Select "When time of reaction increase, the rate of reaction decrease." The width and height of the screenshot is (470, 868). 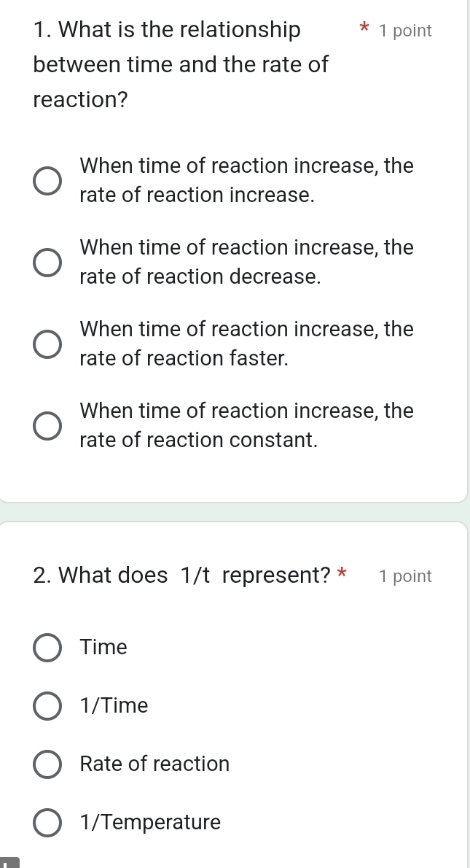[x=46, y=262]
